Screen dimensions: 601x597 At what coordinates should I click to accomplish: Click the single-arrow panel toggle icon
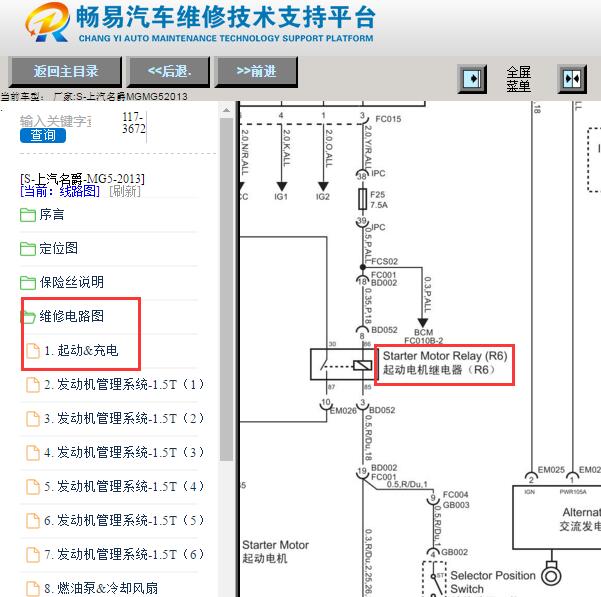pyautogui.click(x=472, y=79)
